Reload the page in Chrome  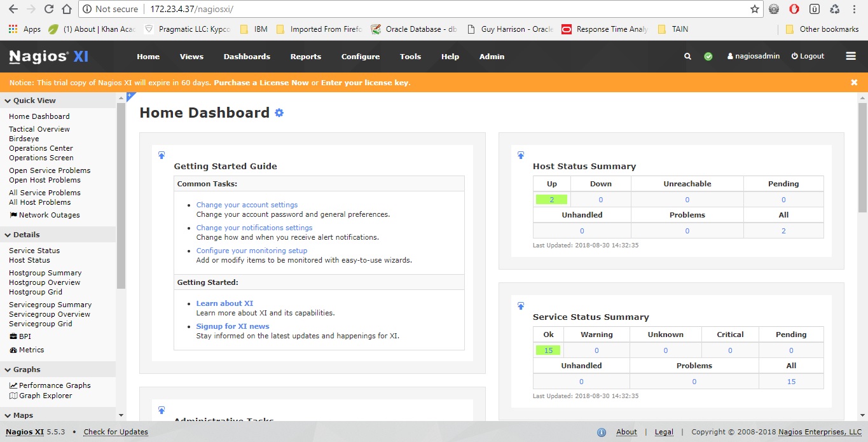[x=49, y=9]
